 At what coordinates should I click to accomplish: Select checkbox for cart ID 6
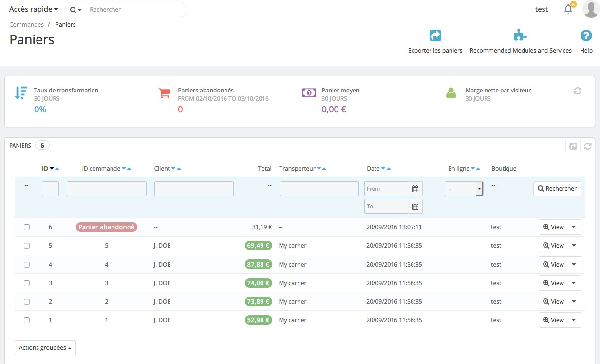point(27,227)
